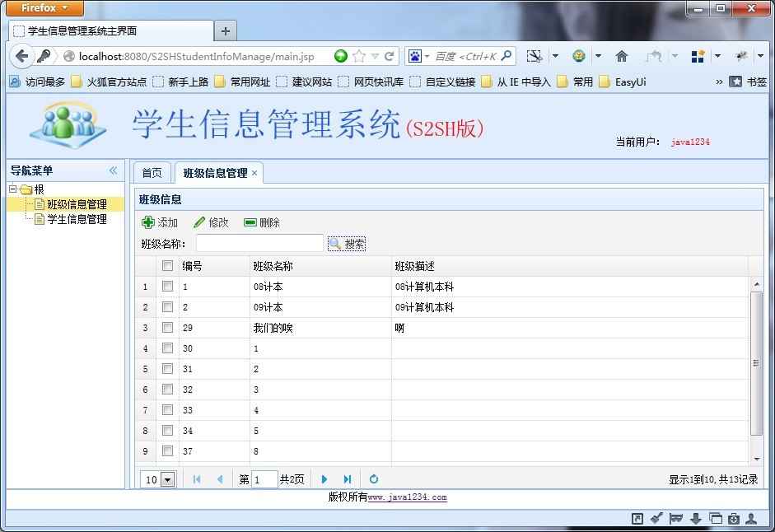Click the grid vertical scrollbar thumb

756,363
